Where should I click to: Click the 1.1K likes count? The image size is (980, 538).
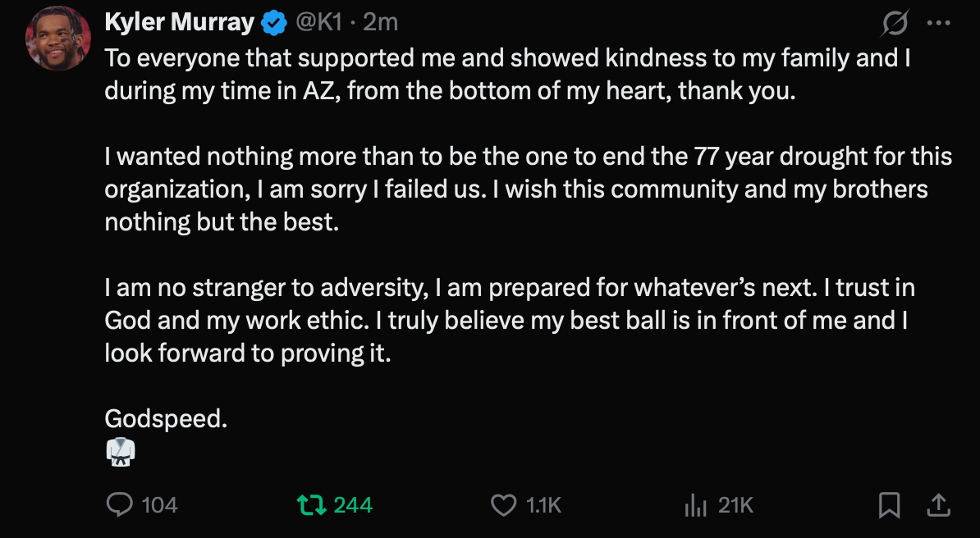pos(543,505)
